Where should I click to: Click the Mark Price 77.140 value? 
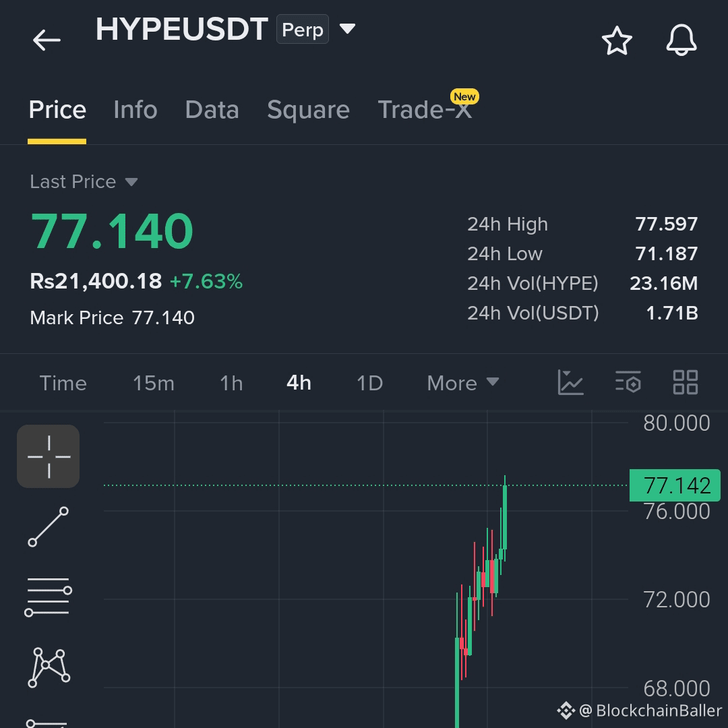pyautogui.click(x=163, y=318)
